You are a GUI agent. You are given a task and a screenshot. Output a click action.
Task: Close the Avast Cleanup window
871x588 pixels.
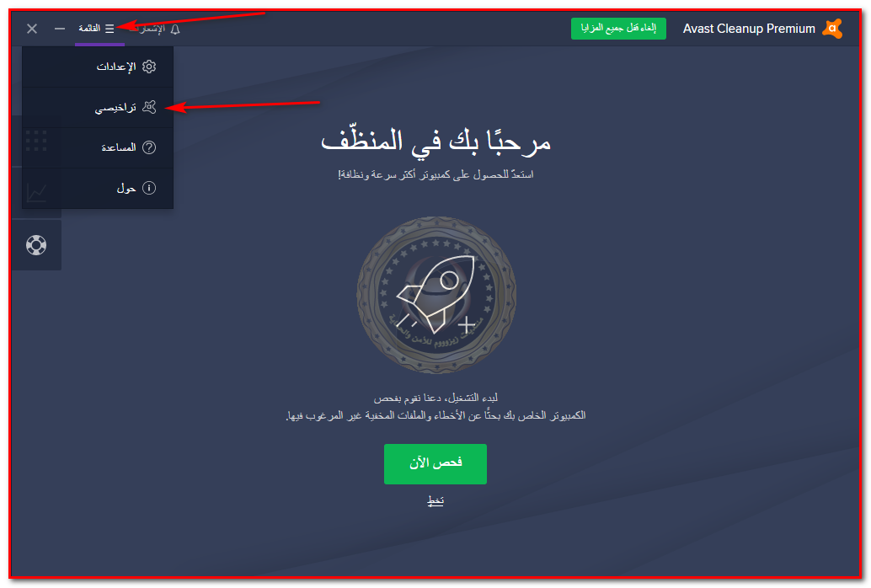click(x=32, y=29)
